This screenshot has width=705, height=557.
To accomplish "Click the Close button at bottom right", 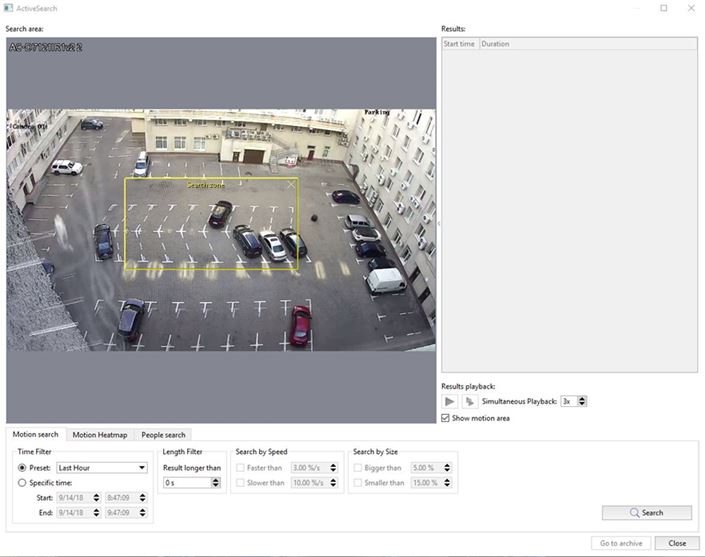I will pyautogui.click(x=677, y=543).
